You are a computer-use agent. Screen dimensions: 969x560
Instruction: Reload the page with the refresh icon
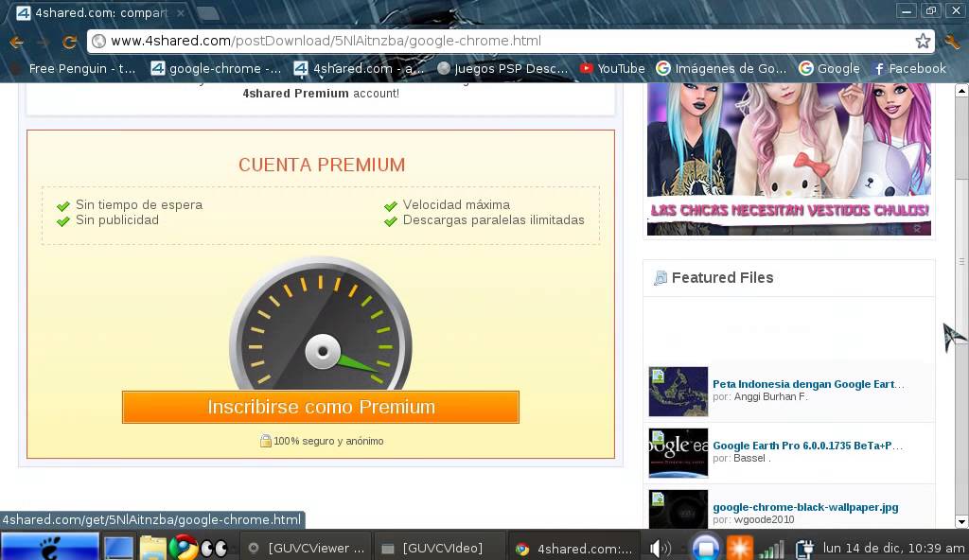pyautogui.click(x=69, y=42)
